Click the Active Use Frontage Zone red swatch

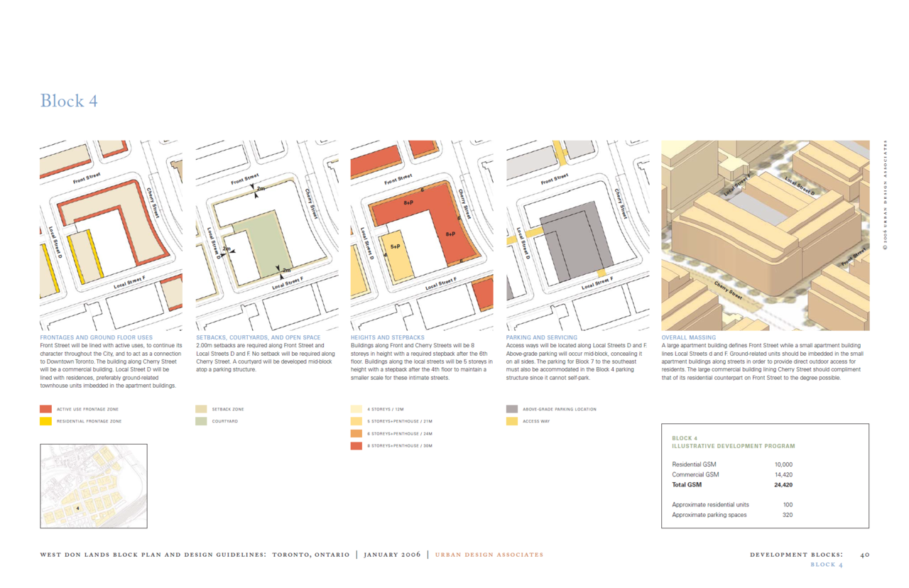pos(45,409)
